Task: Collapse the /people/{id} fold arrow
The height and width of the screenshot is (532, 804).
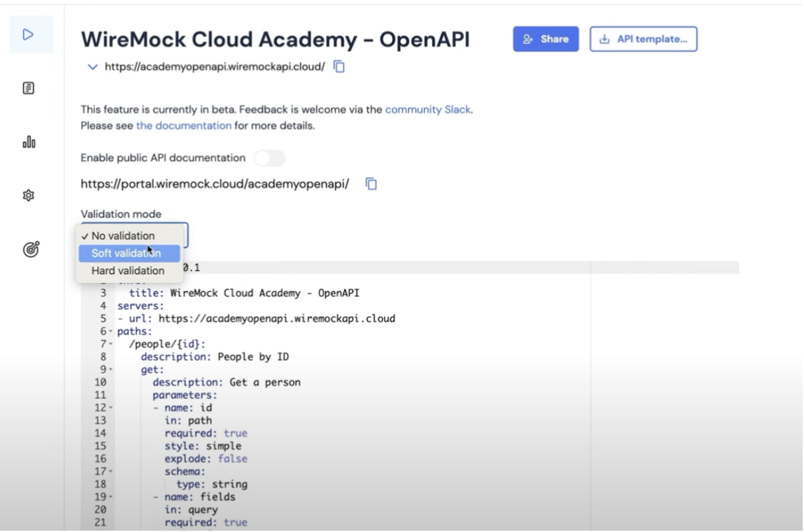Action: tap(110, 344)
